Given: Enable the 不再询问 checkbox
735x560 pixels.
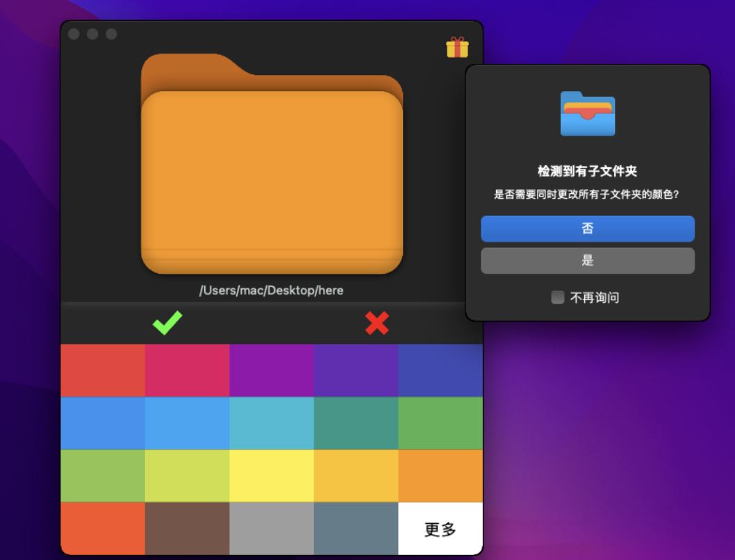Looking at the screenshot, I should [x=557, y=297].
